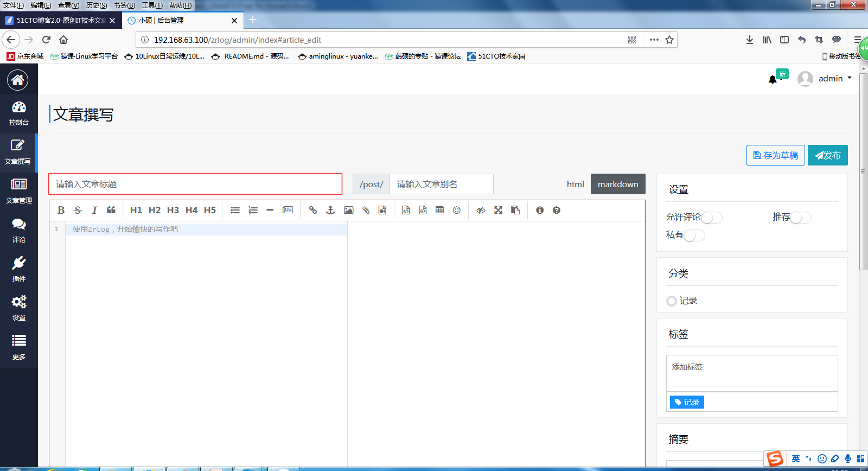Reload the current page

[46, 40]
